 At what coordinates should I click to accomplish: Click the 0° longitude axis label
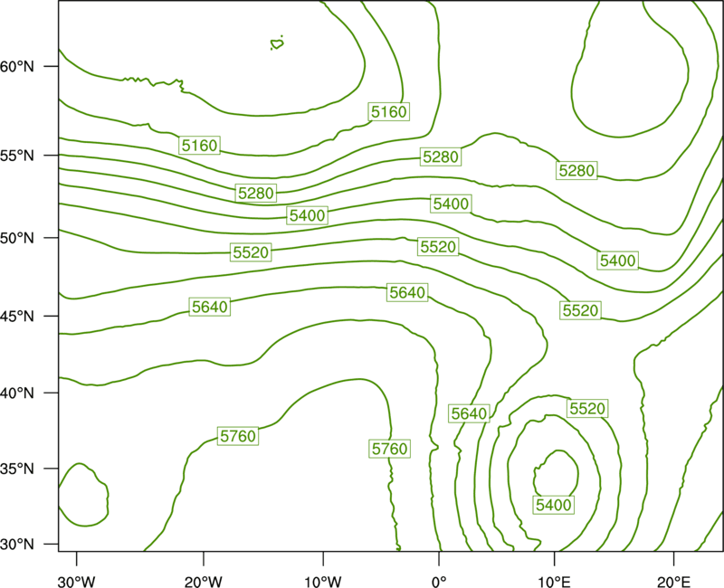[439, 582]
